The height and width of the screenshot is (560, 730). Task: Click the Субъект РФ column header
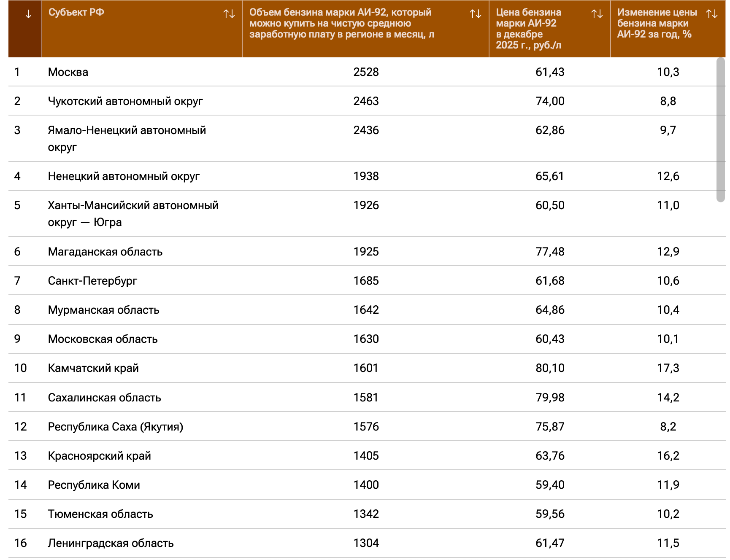(x=76, y=13)
